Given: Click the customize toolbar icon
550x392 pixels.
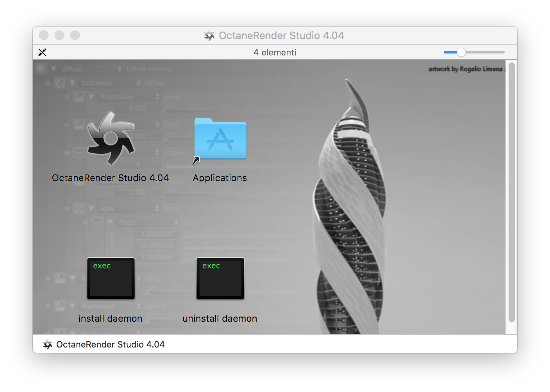Looking at the screenshot, I should (42, 52).
